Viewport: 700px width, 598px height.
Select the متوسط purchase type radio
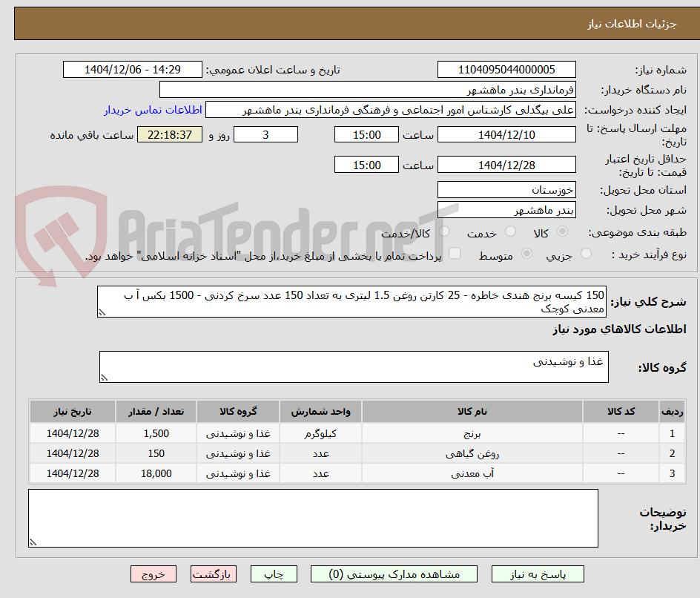(526, 254)
